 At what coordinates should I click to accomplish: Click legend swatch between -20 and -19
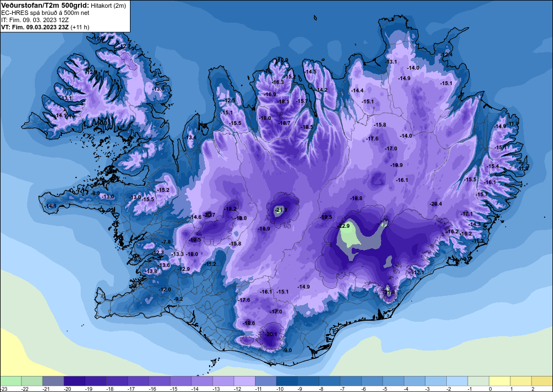tap(75, 381)
